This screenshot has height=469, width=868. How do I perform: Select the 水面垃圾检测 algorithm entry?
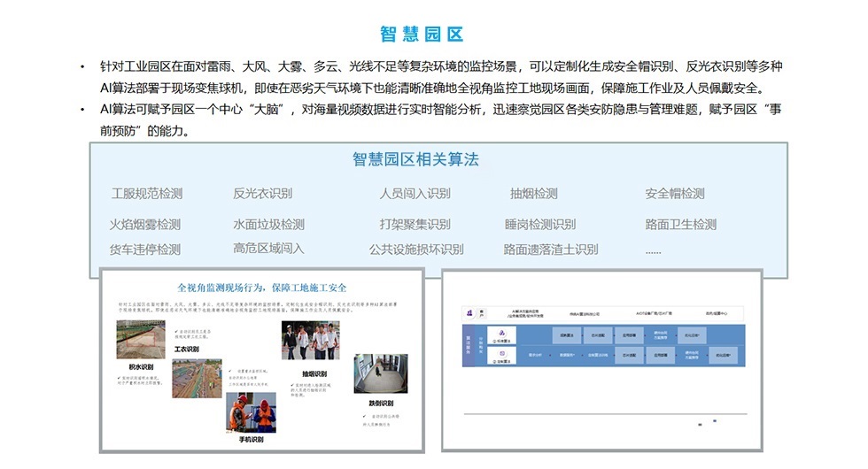pyautogui.click(x=268, y=224)
